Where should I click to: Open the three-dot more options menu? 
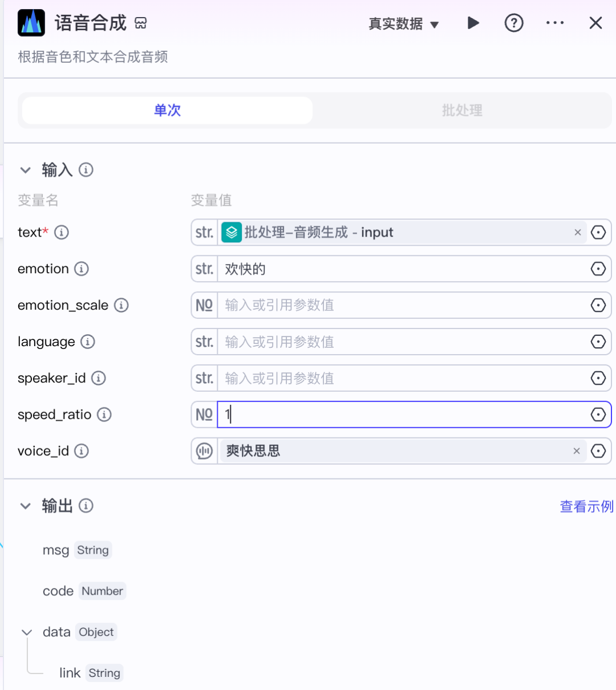coord(555,23)
